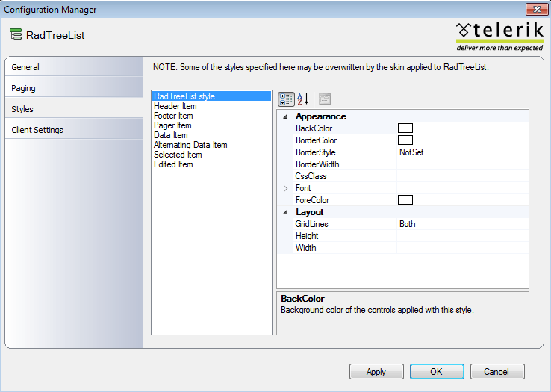Click the OK button
Viewport: 551px width, 392px height.
[x=437, y=372]
